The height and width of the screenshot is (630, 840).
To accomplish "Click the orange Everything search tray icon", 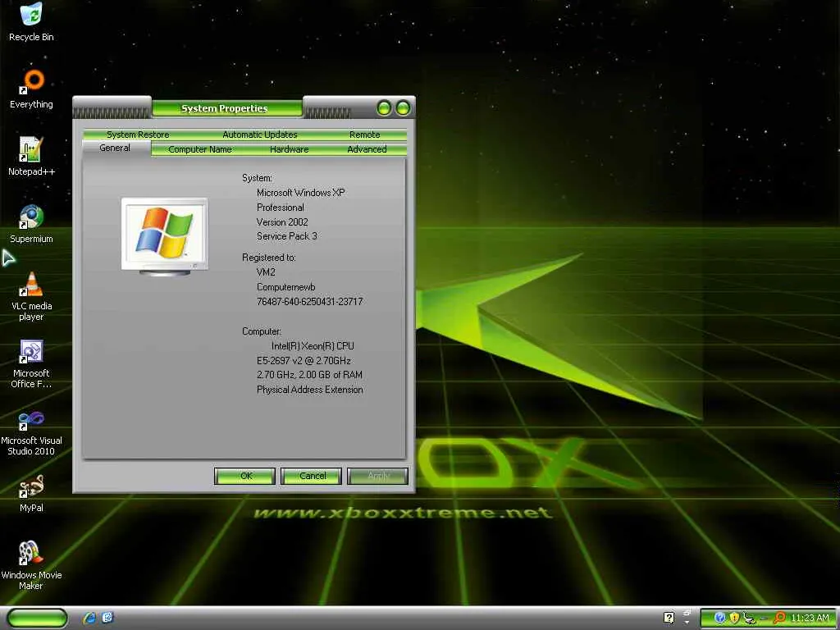I will [x=779, y=618].
